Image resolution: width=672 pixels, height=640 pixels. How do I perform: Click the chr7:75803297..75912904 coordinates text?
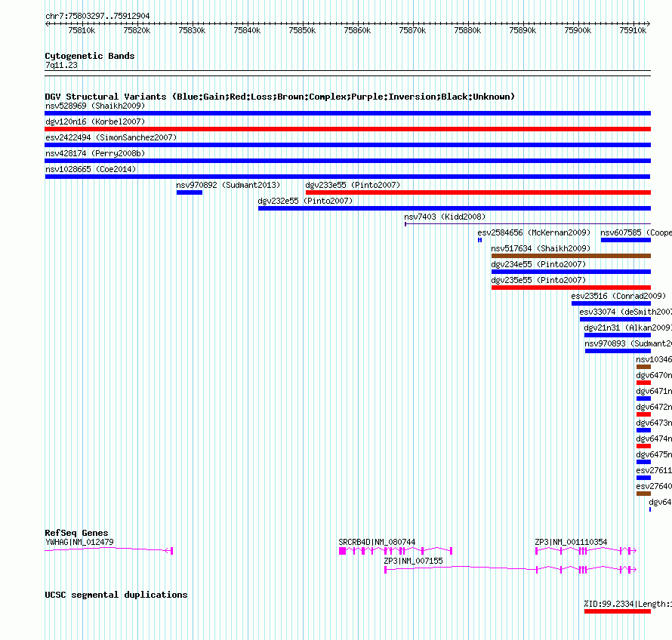pyautogui.click(x=97, y=16)
